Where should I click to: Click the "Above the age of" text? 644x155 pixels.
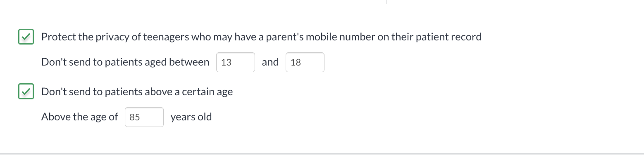tap(80, 117)
